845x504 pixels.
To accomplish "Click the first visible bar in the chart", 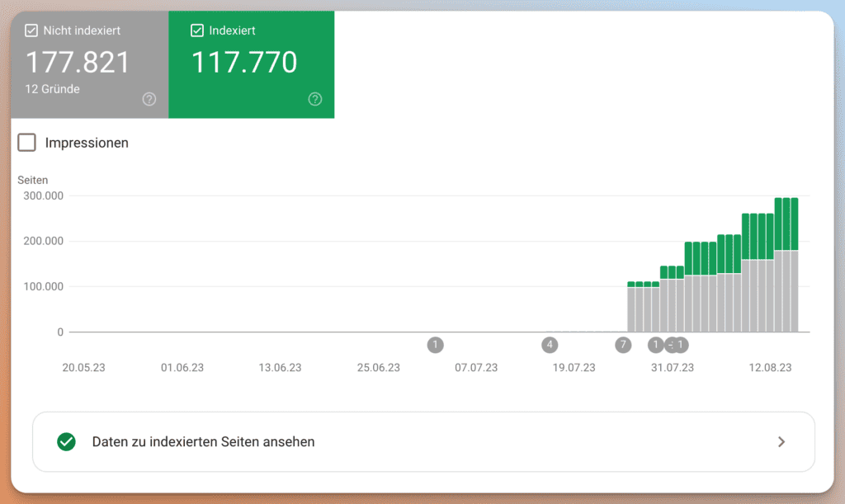I will point(631,309).
